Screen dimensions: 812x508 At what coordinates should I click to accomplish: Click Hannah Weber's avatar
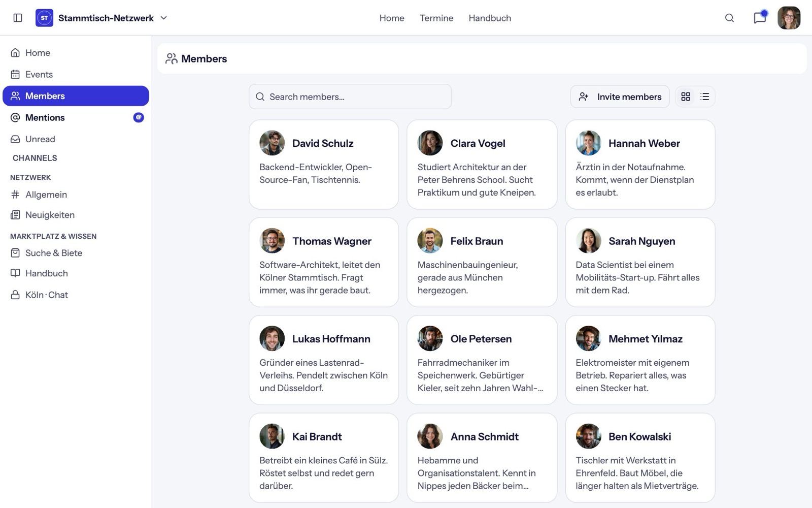click(x=588, y=143)
